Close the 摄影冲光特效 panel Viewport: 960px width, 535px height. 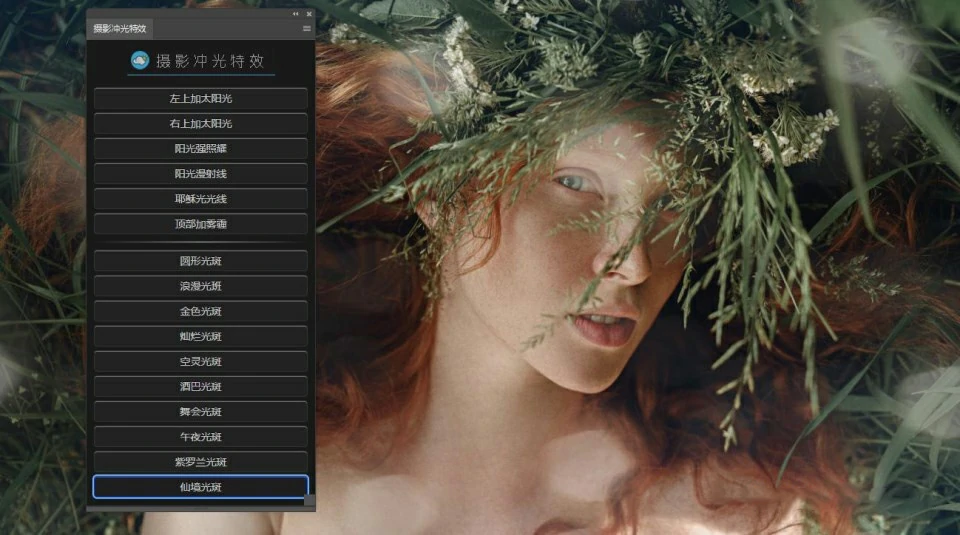[x=309, y=13]
